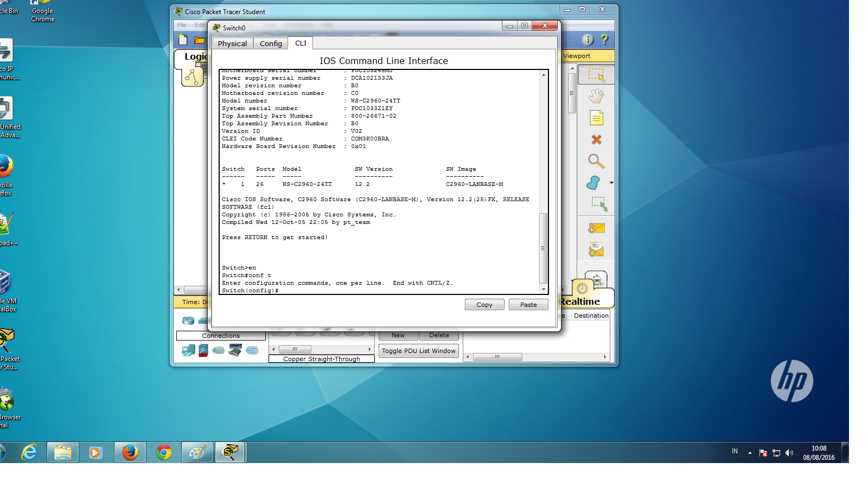This screenshot has height=488, width=868.
Task: Open Internet Explorer from the taskbar
Action: 29,452
